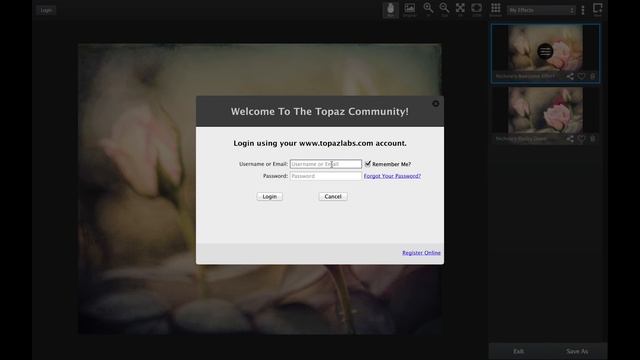The image size is (640, 360).
Task: Click Login at top-left of app
Action: [46, 10]
